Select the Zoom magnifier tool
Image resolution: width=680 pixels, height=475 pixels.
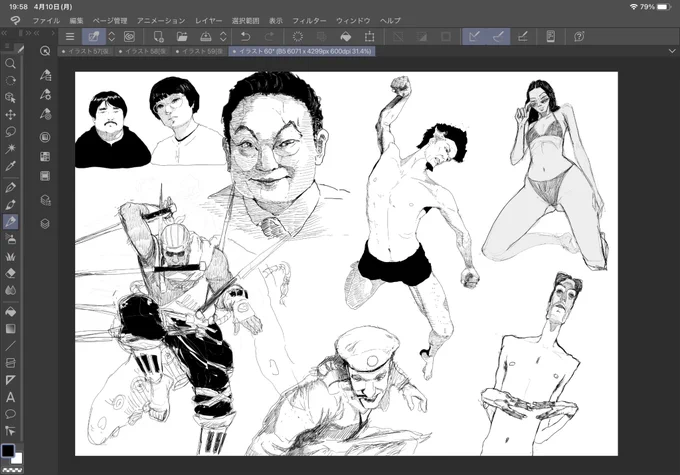10,64
